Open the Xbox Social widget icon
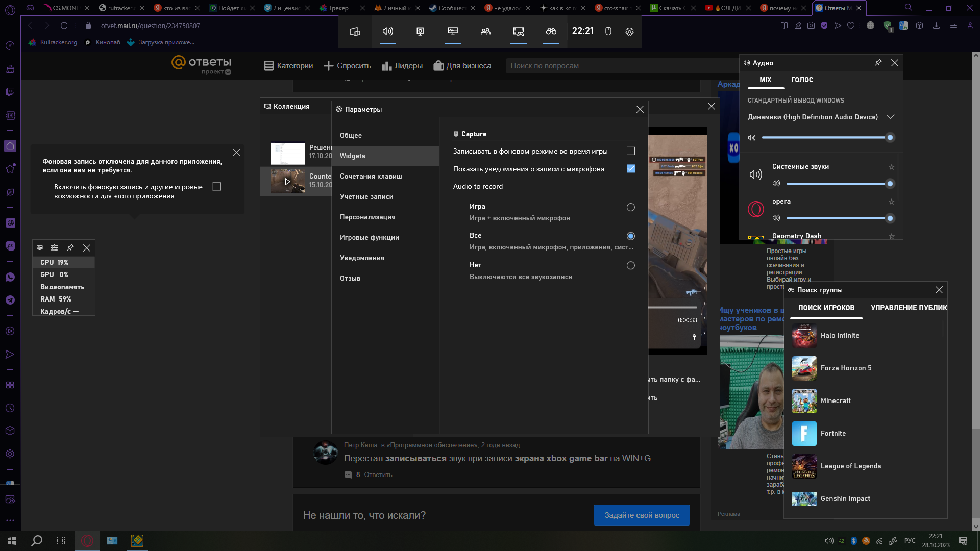The height and width of the screenshot is (551, 980). coord(485,32)
